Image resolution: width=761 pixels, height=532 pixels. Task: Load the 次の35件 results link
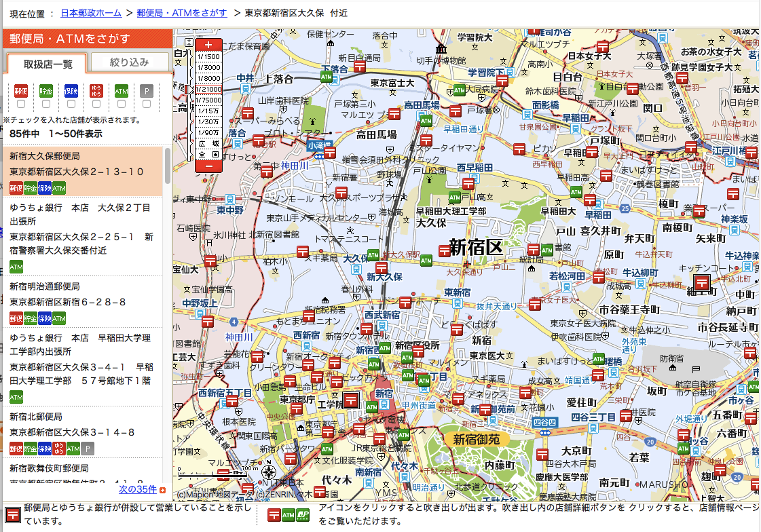[138, 489]
